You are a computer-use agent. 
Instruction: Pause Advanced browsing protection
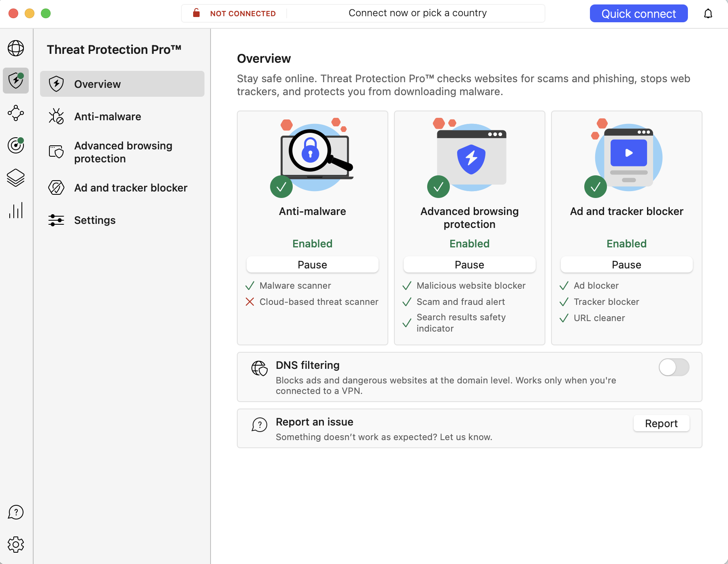469,264
